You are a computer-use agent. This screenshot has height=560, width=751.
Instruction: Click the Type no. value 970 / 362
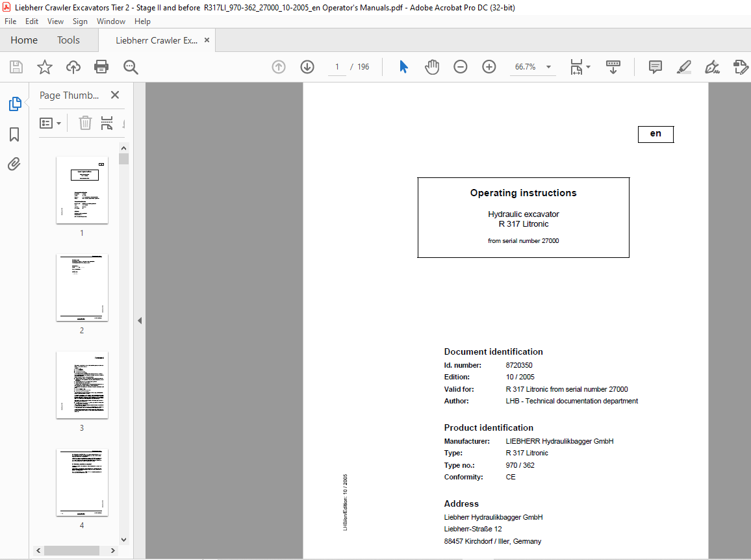point(520,465)
